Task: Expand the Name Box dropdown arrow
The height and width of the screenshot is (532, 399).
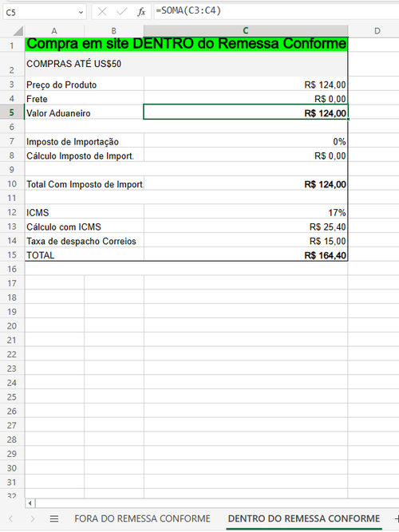Action: pyautogui.click(x=81, y=13)
